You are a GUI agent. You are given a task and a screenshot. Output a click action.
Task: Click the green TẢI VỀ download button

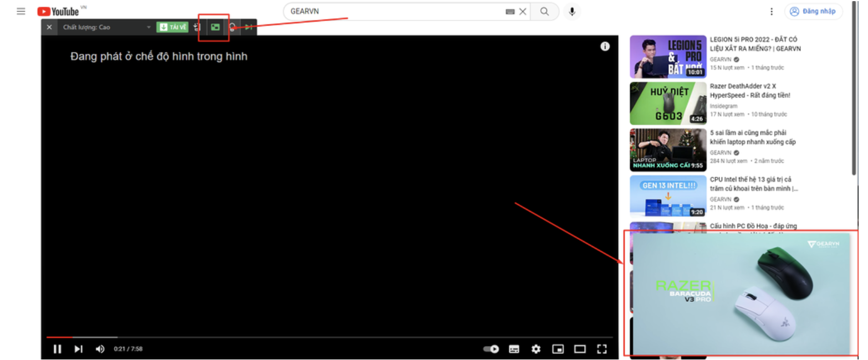pyautogui.click(x=172, y=27)
